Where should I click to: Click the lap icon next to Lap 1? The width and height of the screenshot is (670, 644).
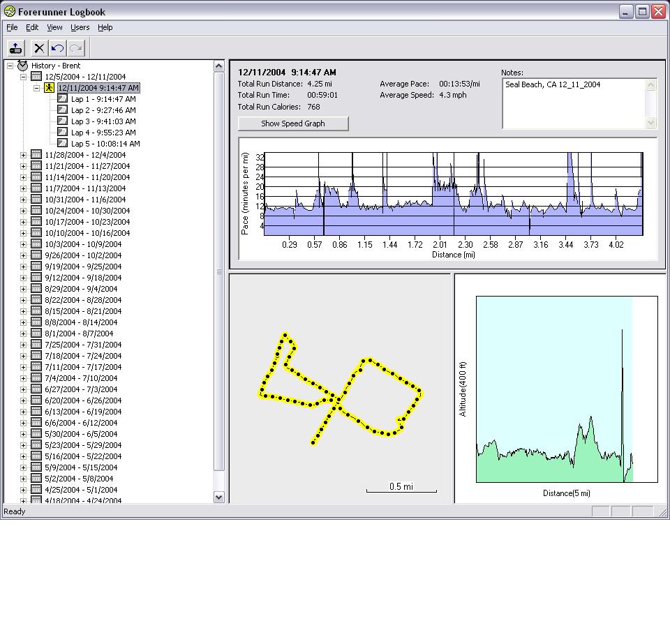click(x=62, y=98)
